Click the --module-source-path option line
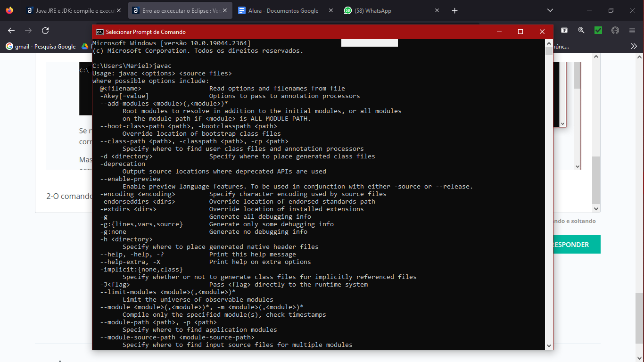The width and height of the screenshot is (644, 362). pyautogui.click(x=177, y=337)
